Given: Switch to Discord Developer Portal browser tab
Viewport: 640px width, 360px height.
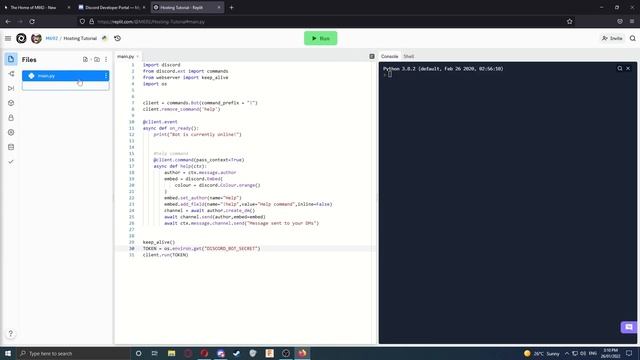Looking at the screenshot, I should pos(111,7).
